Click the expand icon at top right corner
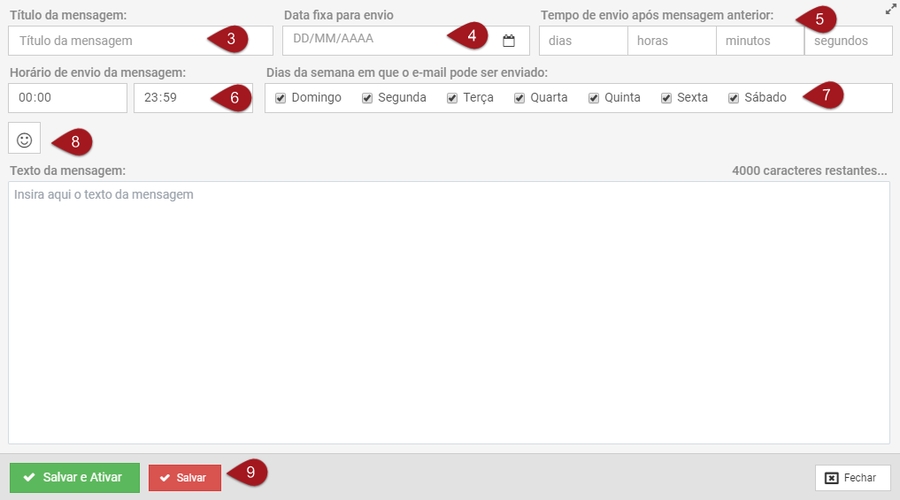 [890, 9]
